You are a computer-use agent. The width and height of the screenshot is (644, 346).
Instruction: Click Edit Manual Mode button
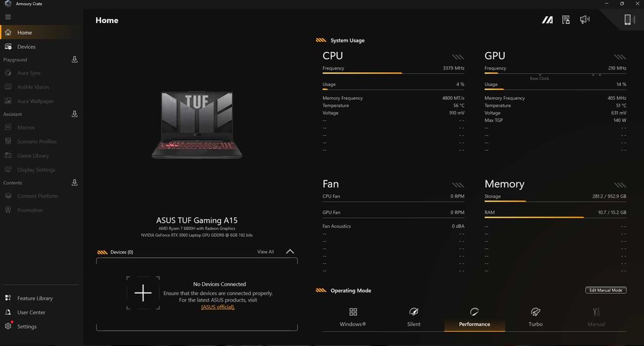[x=606, y=290]
